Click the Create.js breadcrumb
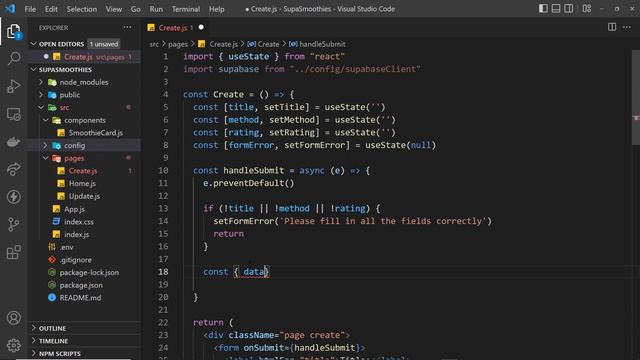The image size is (640, 360). tap(223, 44)
